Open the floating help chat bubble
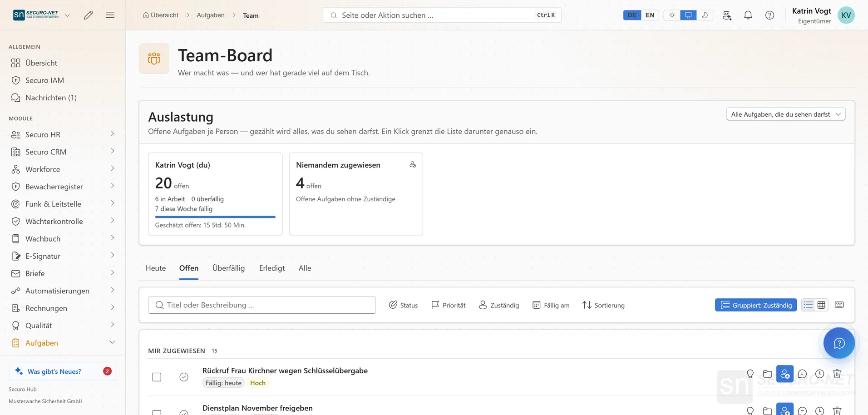868x415 pixels. tap(839, 343)
